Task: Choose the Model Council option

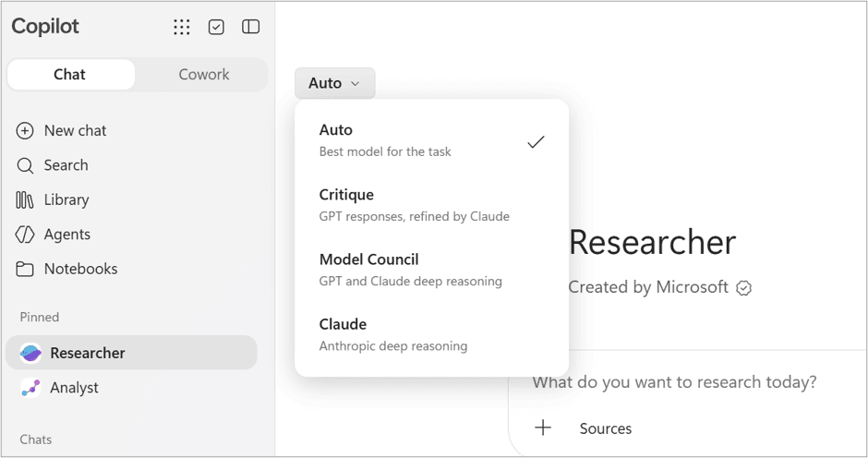Action: click(432, 271)
